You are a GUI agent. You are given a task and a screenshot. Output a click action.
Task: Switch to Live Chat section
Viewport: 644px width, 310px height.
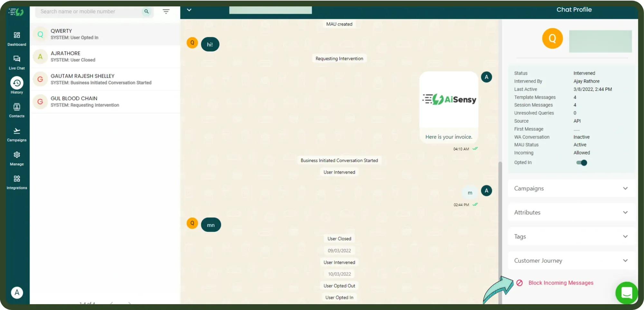[x=16, y=62]
